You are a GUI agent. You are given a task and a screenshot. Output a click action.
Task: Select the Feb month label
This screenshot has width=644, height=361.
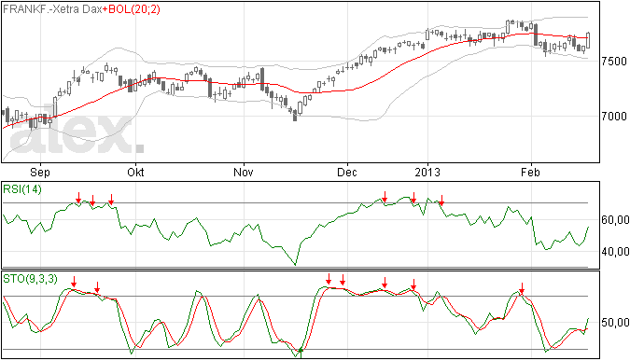530,172
